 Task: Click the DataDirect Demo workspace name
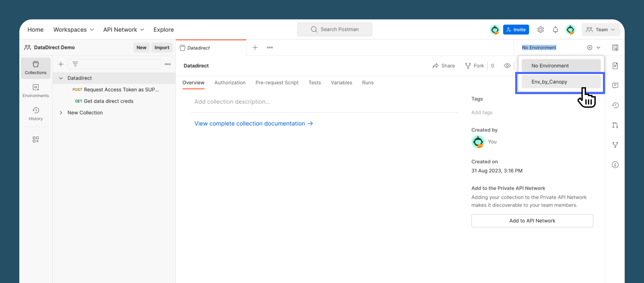coord(54,47)
